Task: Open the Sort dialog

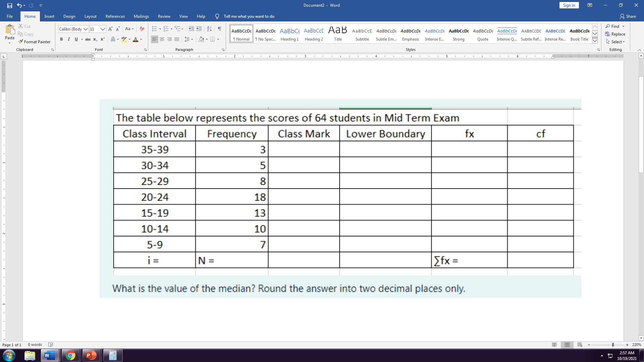Action: pyautogui.click(x=209, y=29)
